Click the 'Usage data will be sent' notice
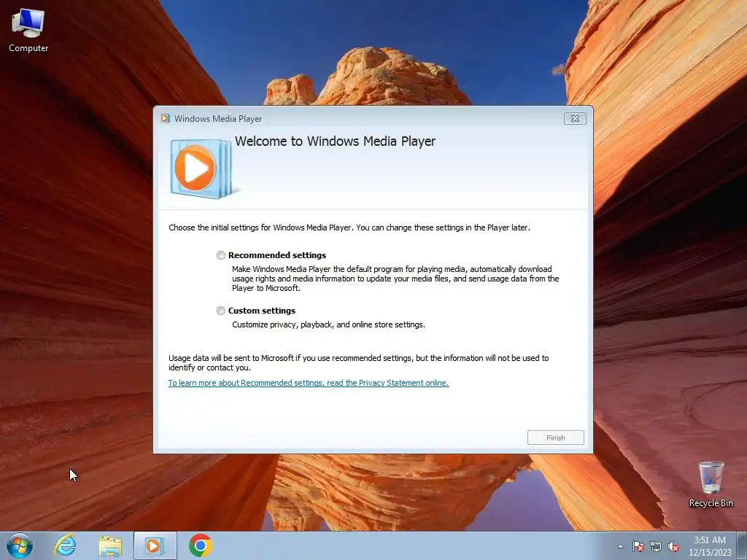The width and height of the screenshot is (747, 560). pos(359,363)
